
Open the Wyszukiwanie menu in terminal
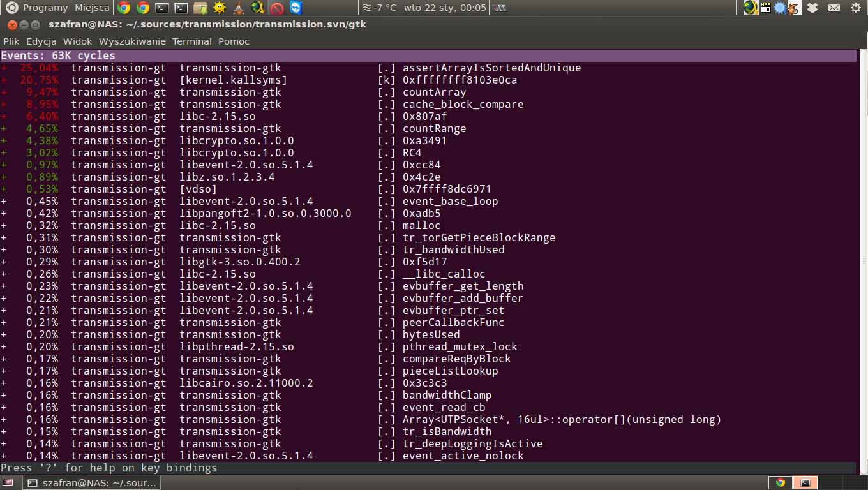132,41
